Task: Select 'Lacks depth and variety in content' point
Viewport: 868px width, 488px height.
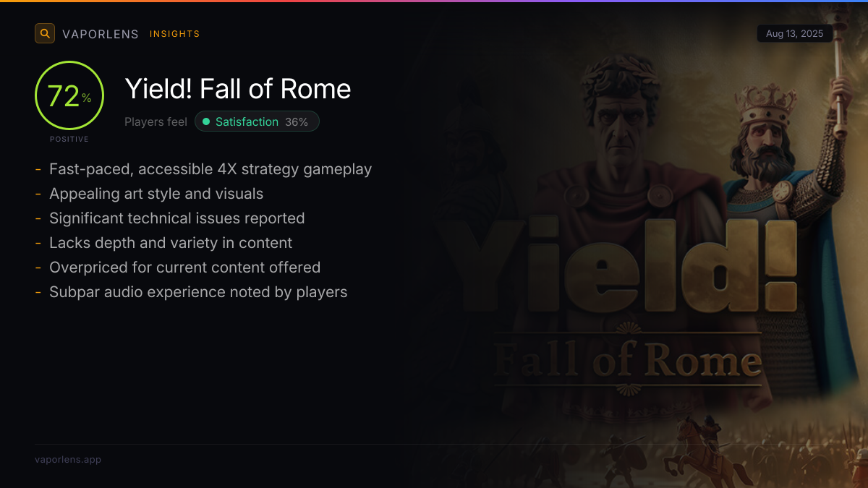Action: [171, 243]
